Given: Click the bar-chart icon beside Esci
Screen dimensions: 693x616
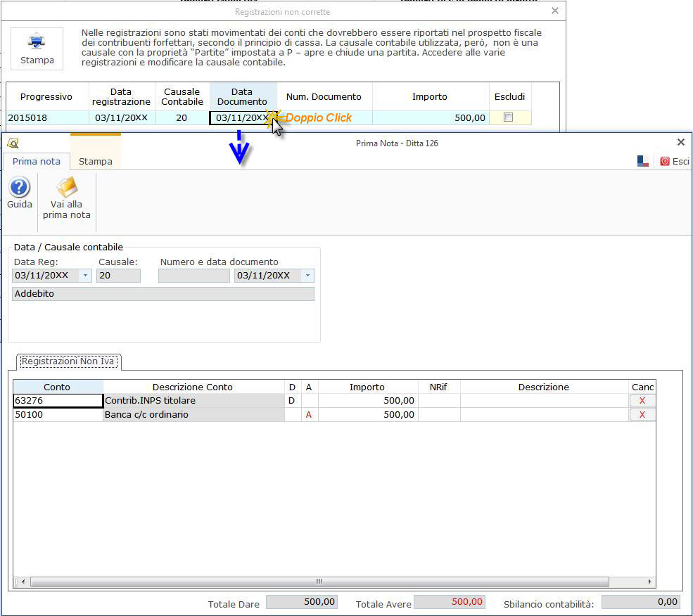Looking at the screenshot, I should pos(642,160).
